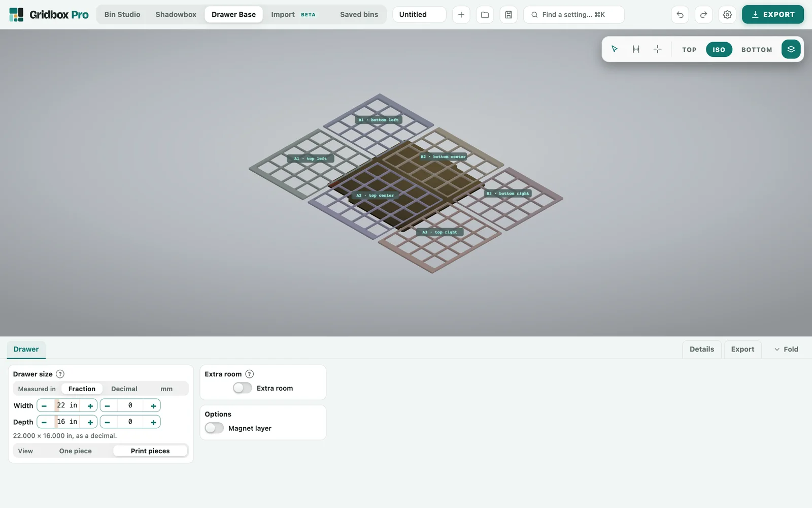Increase Depth whole inches
Screen dimensions: 812x508
coord(90,422)
